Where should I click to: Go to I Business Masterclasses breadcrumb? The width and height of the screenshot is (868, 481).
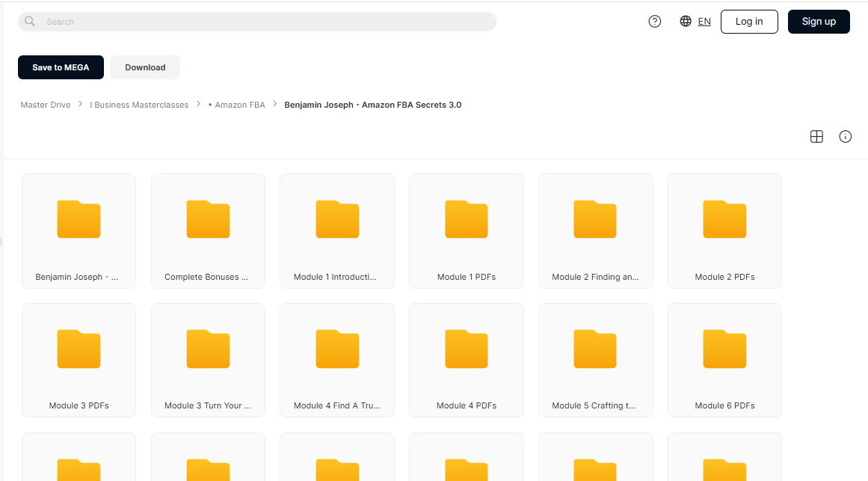[x=139, y=105]
